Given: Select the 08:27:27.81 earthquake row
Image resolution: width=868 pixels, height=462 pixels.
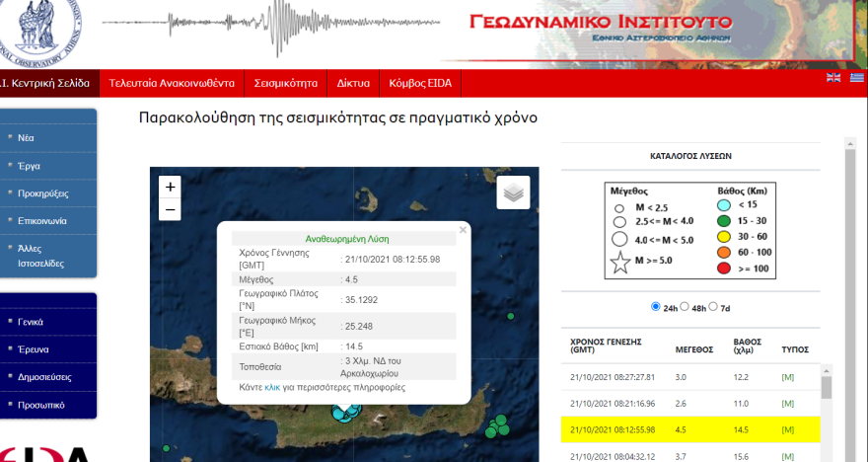Looking at the screenshot, I should click(690, 377).
